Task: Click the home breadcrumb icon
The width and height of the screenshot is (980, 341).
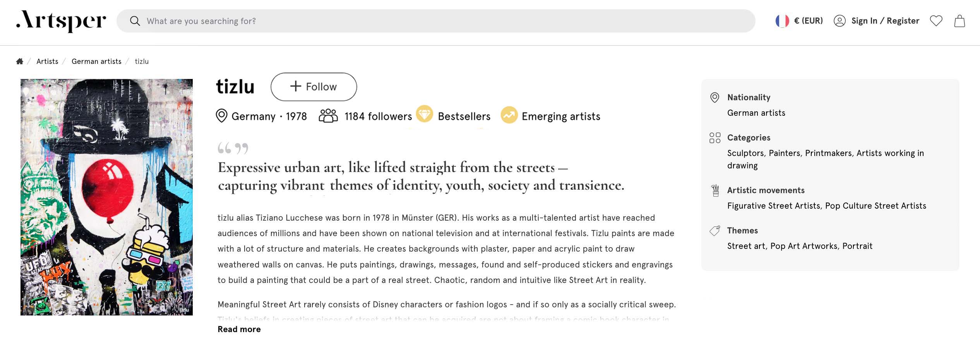Action: (x=20, y=61)
